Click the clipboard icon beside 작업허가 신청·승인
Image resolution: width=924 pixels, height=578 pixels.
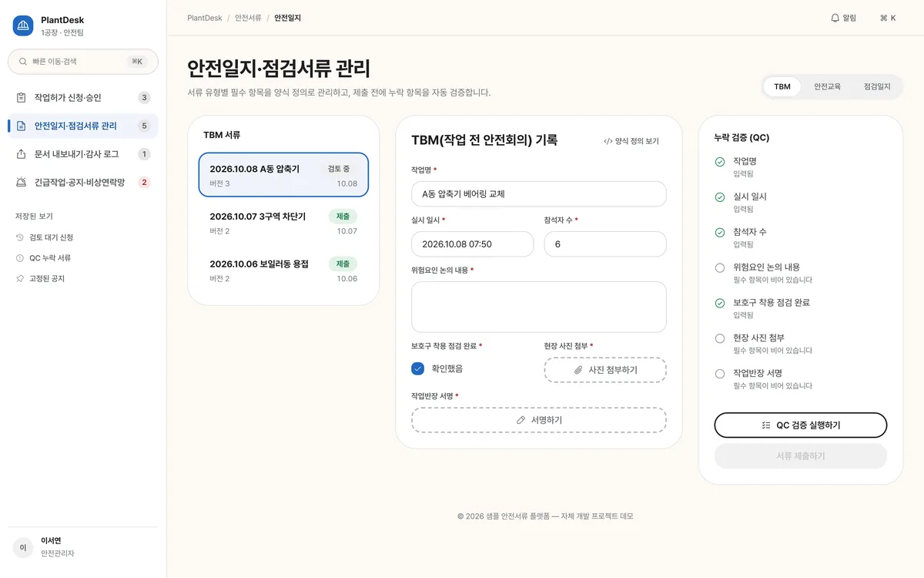[21, 98]
